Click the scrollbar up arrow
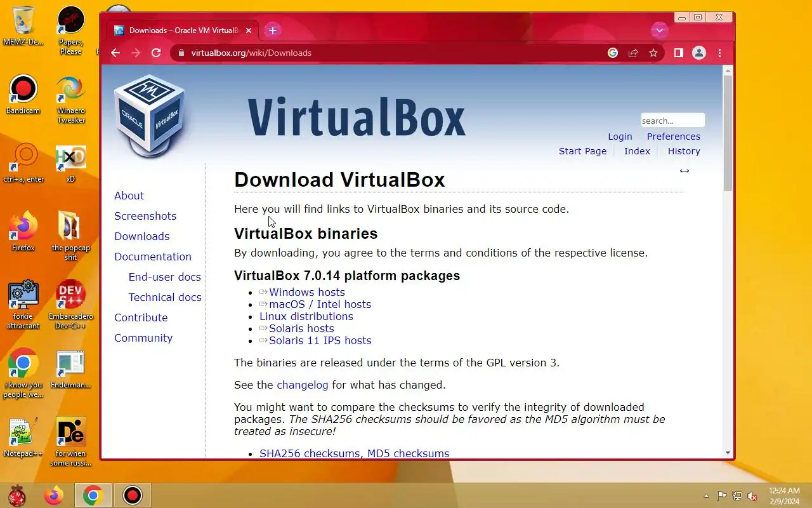 (728, 70)
